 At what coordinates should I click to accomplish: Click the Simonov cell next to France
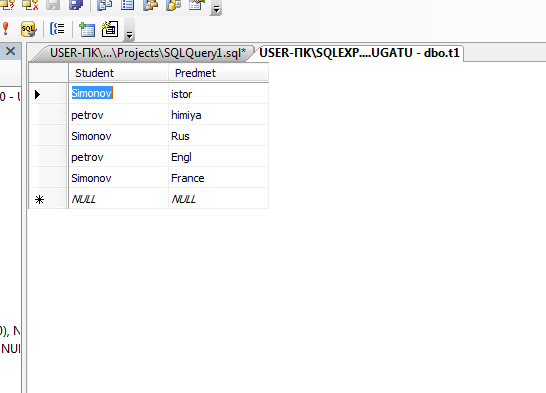pos(118,178)
